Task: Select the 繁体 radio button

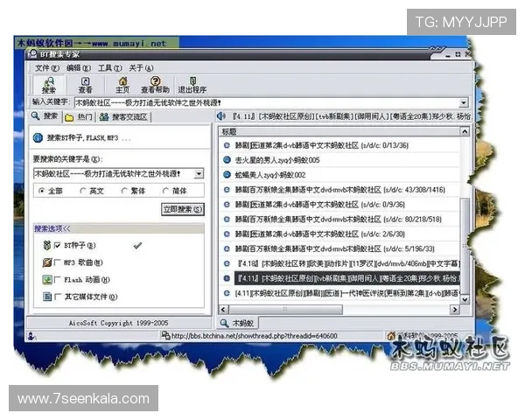Action: [124, 191]
